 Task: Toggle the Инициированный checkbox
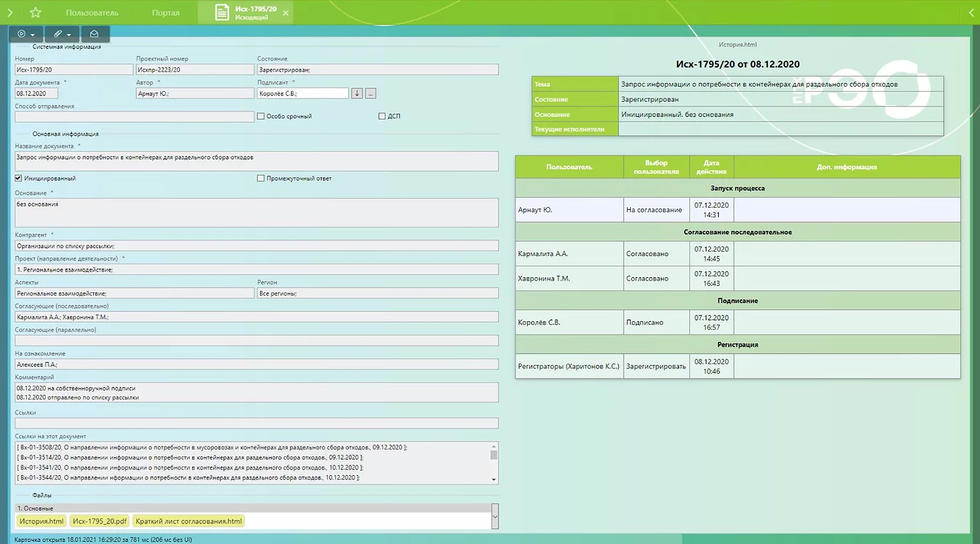18,178
